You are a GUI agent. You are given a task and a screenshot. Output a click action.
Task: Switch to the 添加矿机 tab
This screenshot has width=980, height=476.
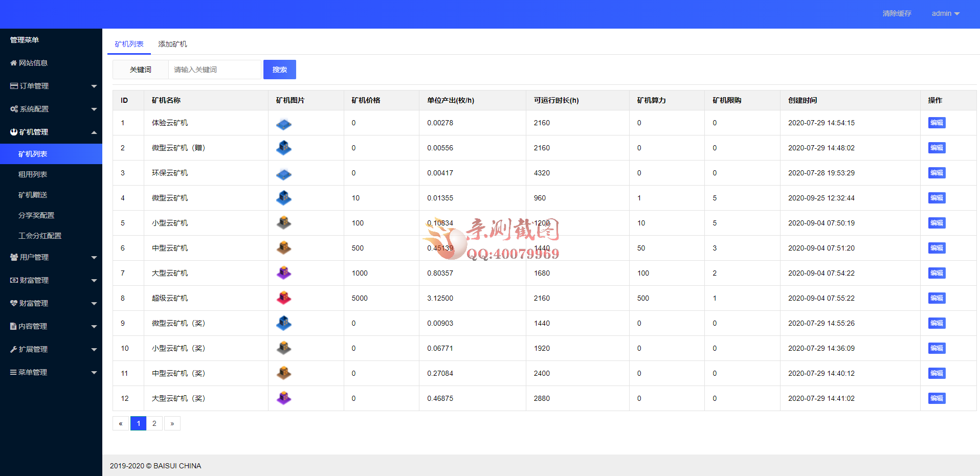pyautogui.click(x=172, y=44)
